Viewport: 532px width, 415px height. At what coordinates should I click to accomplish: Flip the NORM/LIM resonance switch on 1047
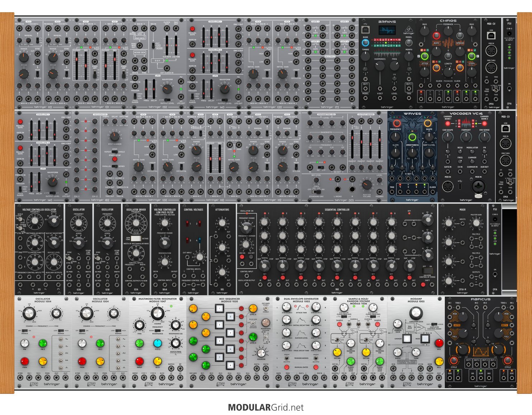(157, 331)
